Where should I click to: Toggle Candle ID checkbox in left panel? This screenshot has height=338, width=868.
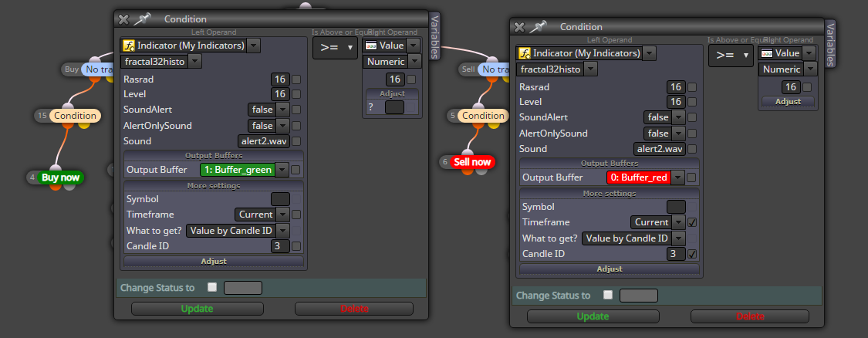(296, 246)
